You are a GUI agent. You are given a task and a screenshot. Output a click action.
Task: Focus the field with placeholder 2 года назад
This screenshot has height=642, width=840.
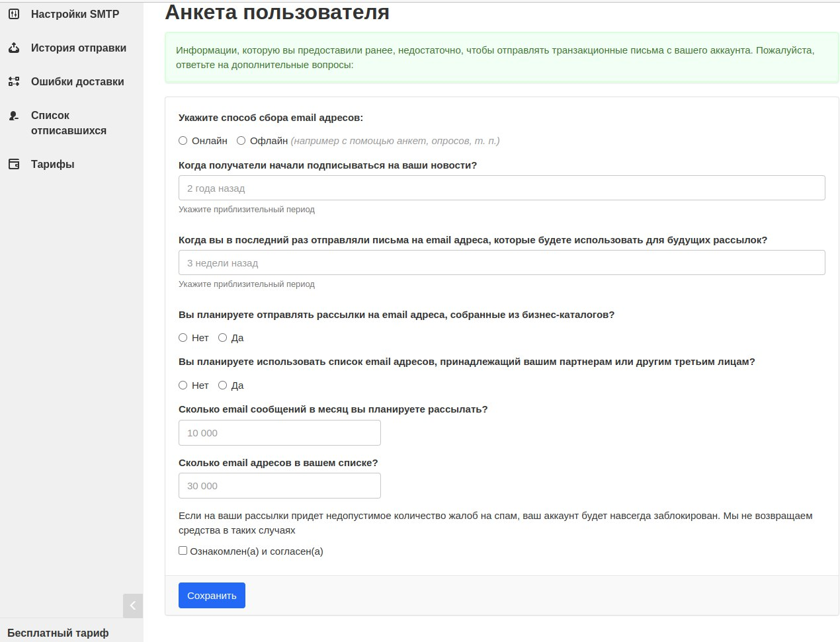pyautogui.click(x=502, y=188)
